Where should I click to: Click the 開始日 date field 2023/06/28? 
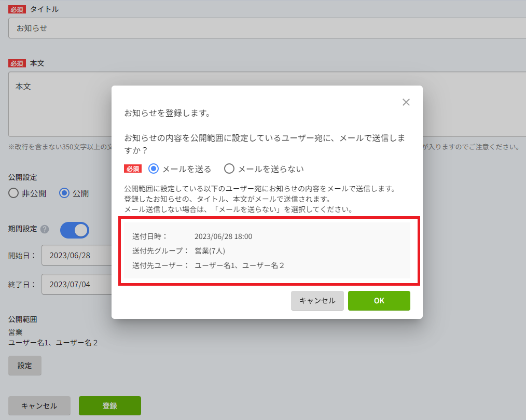(76, 256)
